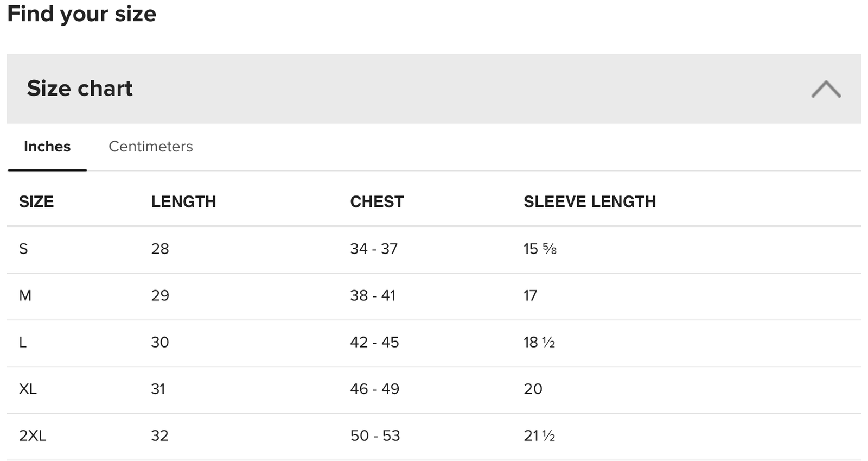Screen dimensions: 868x461
Task: Select the M size row label
Action: click(25, 295)
